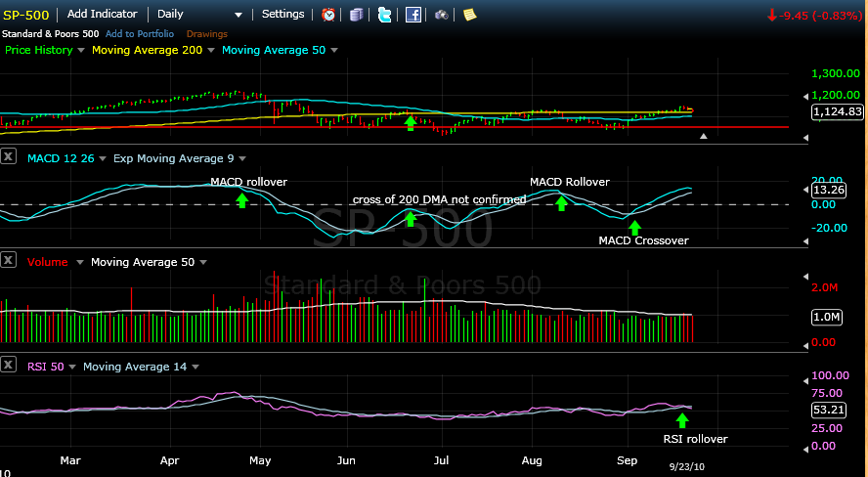868x477 pixels.
Task: Remove the Volume pane with its X box
Action: pos(8,262)
